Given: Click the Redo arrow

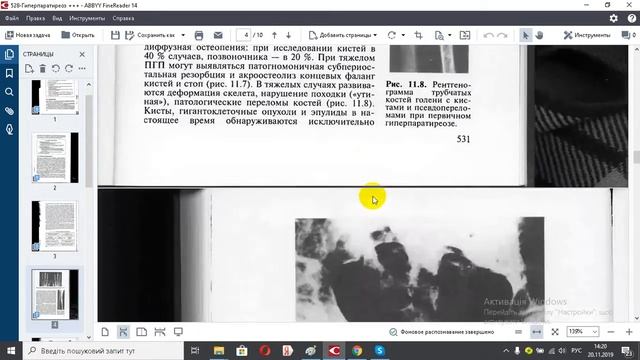Looking at the screenshot, I should (502, 35).
